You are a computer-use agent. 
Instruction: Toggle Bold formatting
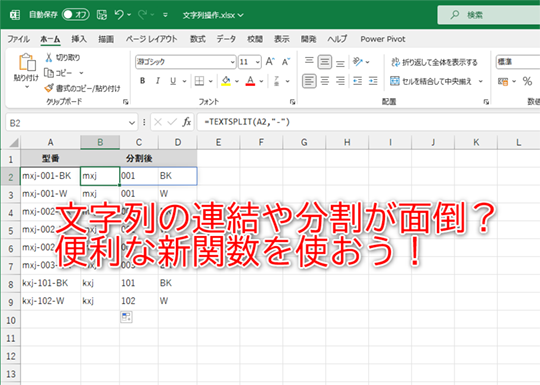142,81
